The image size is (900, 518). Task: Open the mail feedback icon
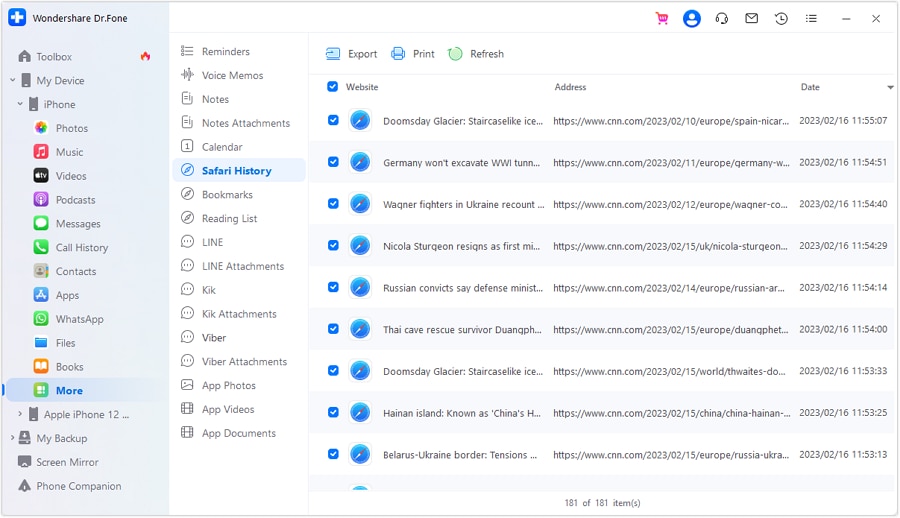point(751,18)
